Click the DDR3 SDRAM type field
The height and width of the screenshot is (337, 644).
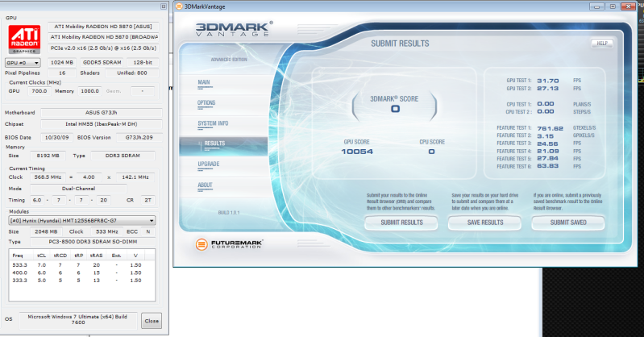123,156
